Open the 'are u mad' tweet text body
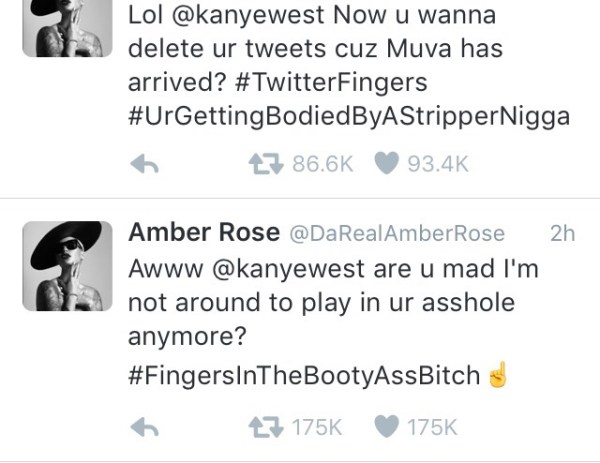This screenshot has height=463, width=600. point(333,302)
